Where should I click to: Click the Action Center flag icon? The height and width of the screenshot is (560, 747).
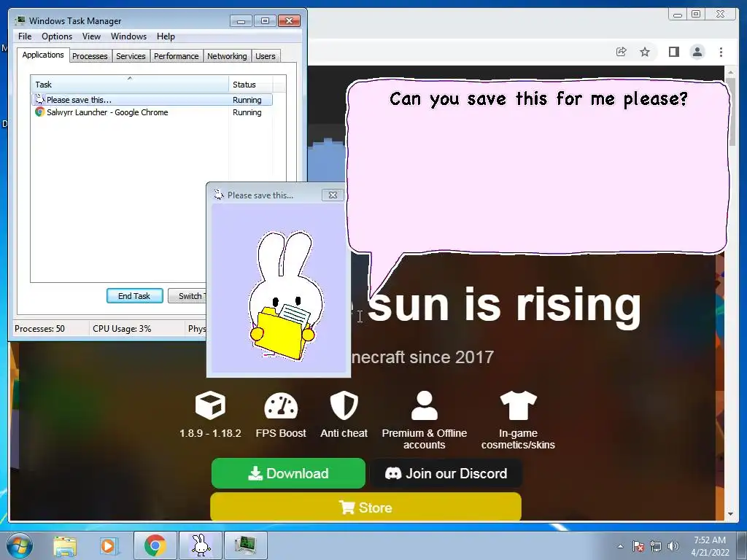click(638, 546)
